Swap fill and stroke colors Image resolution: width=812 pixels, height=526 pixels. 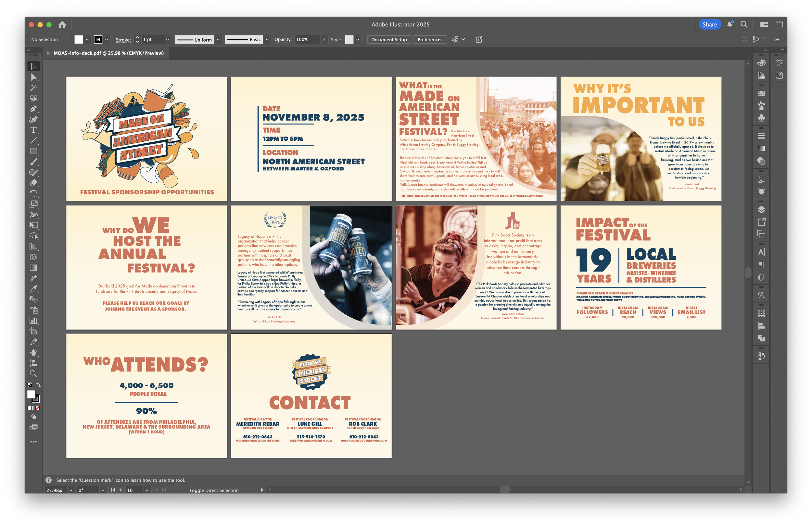coord(39,385)
